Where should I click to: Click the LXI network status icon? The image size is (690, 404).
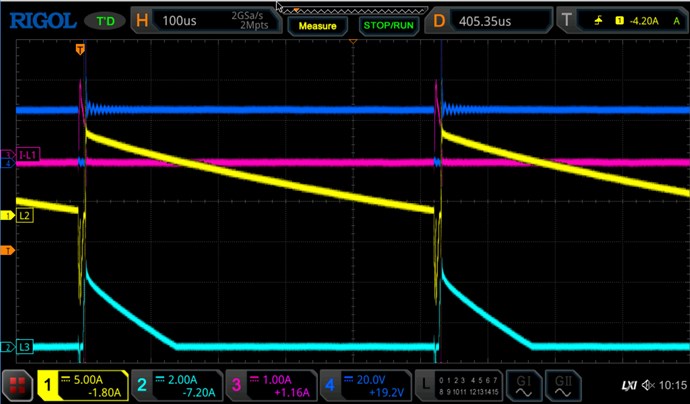pos(629,386)
